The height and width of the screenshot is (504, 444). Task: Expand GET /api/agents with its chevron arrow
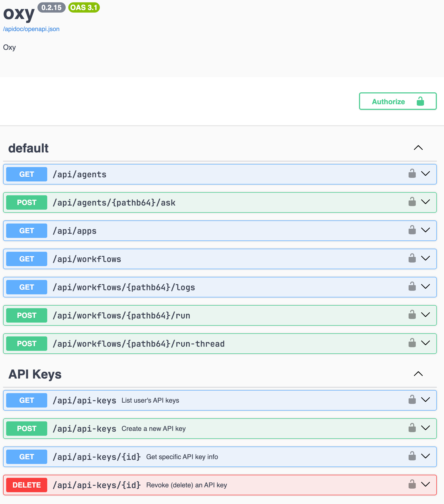[426, 174]
